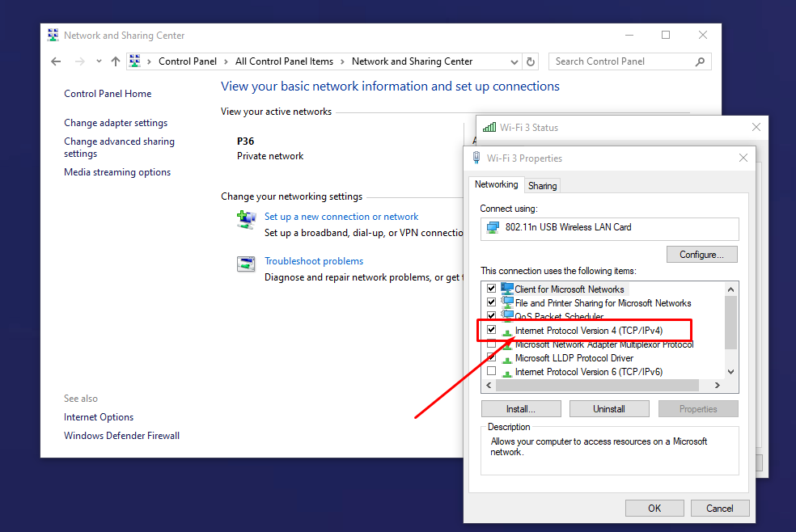Click the TCP/IPv6 protocol icon
Screen dimensions: 796x532
[506, 374]
